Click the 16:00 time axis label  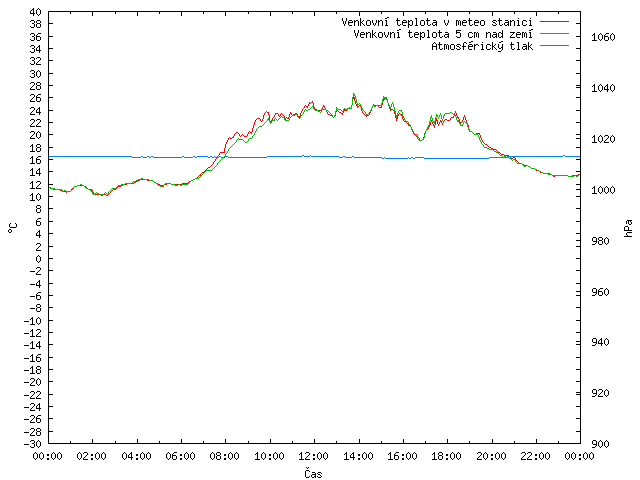(403, 456)
